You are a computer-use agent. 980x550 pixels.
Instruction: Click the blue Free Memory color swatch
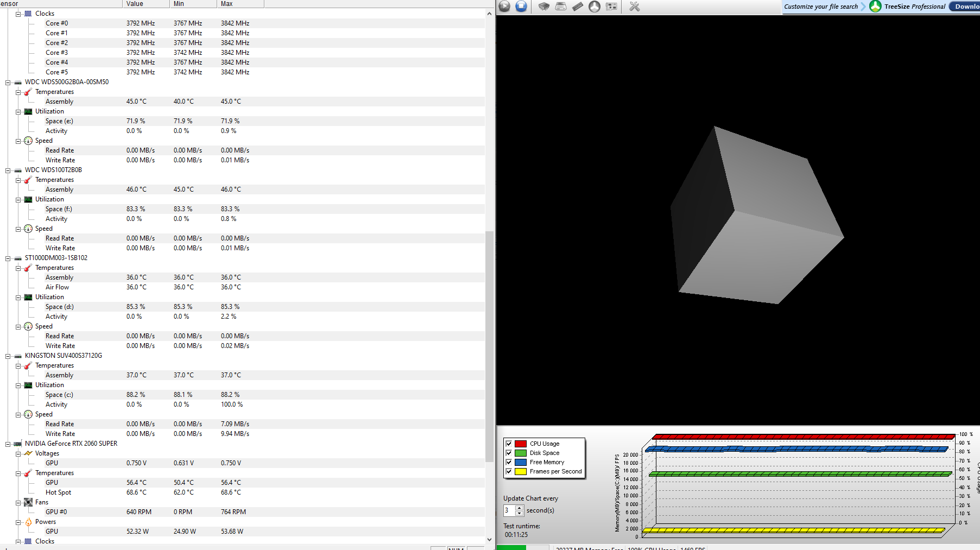[x=521, y=462]
